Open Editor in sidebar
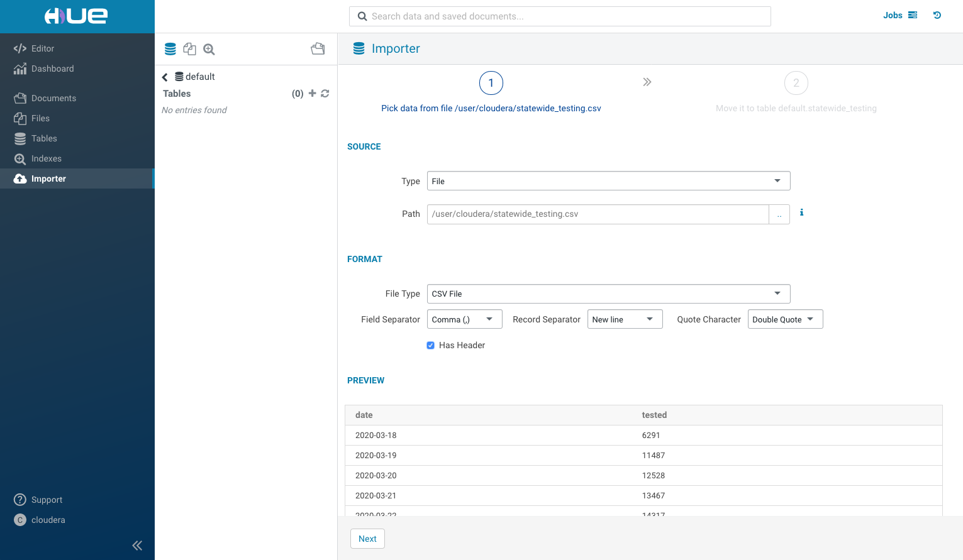 [42, 48]
